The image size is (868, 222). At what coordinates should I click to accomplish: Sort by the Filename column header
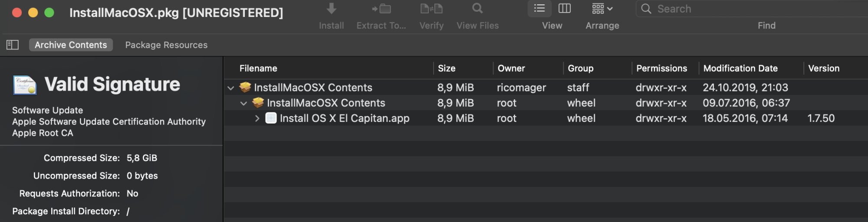pyautogui.click(x=258, y=68)
